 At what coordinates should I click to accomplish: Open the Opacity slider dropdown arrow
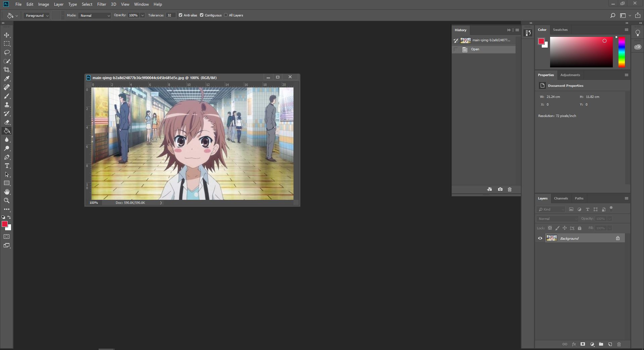pos(143,15)
